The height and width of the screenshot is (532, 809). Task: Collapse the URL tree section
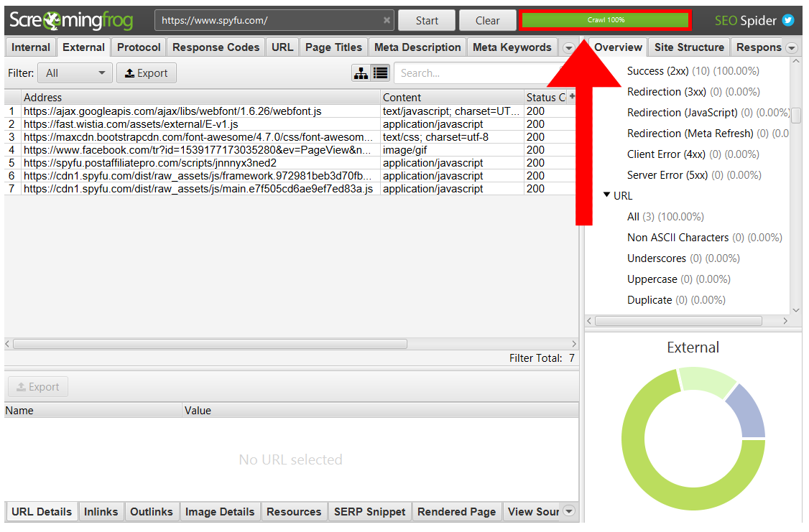click(606, 195)
